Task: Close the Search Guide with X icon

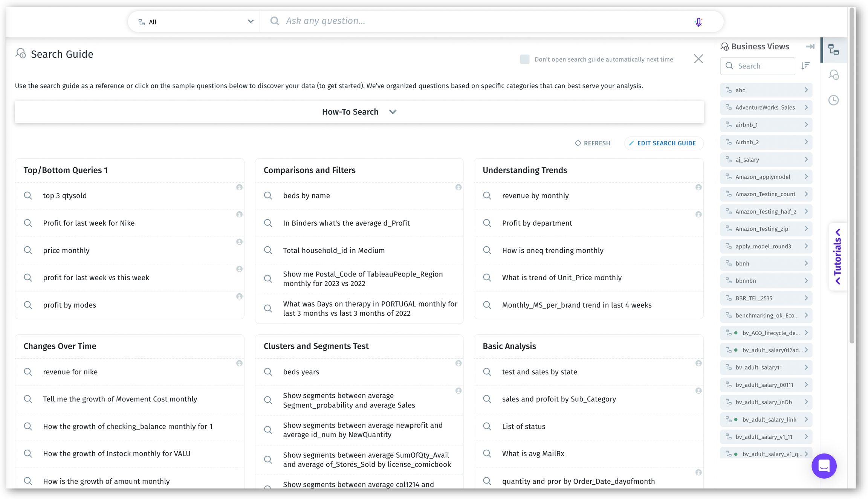Action: [x=698, y=59]
